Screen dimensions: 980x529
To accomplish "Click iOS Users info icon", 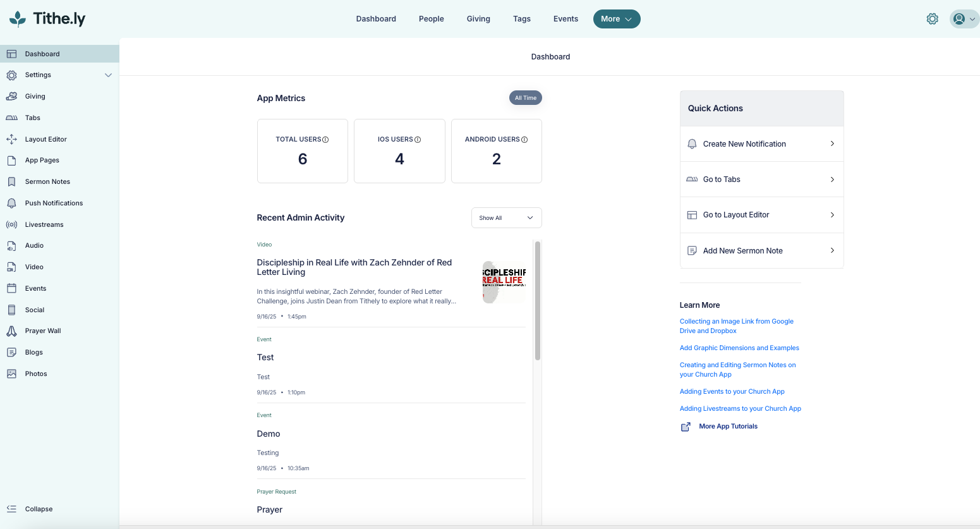I will pos(418,140).
